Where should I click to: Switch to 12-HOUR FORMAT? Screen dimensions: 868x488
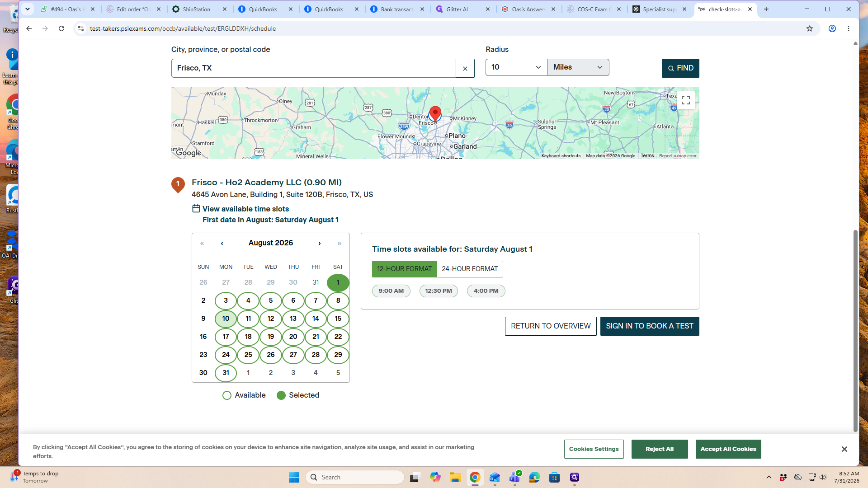pyautogui.click(x=404, y=269)
